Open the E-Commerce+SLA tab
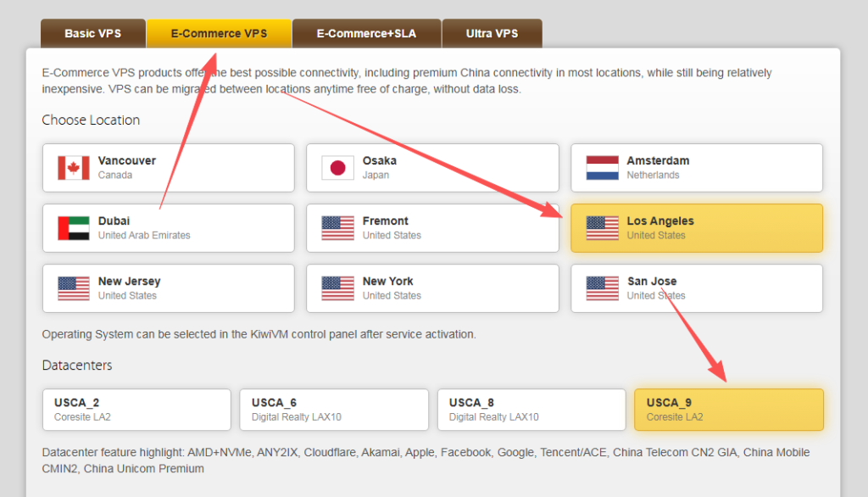This screenshot has height=497, width=868. click(366, 34)
